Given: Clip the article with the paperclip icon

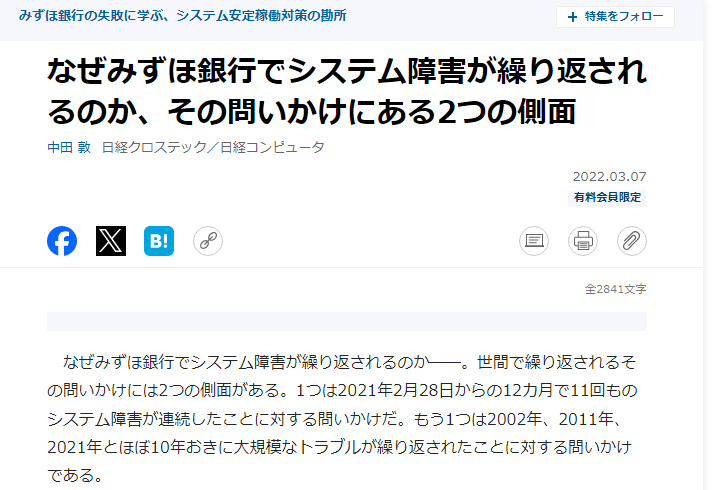Looking at the screenshot, I should (632, 241).
